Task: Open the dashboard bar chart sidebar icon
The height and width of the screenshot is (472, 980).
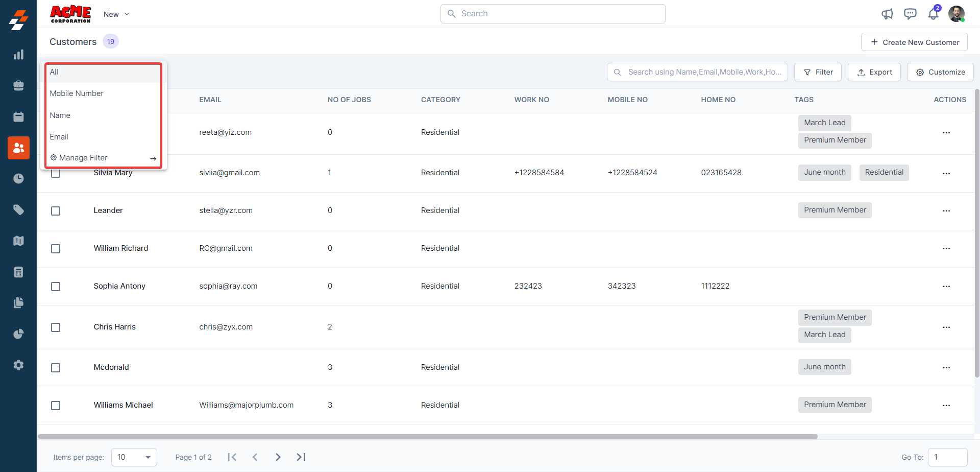Action: click(x=18, y=55)
